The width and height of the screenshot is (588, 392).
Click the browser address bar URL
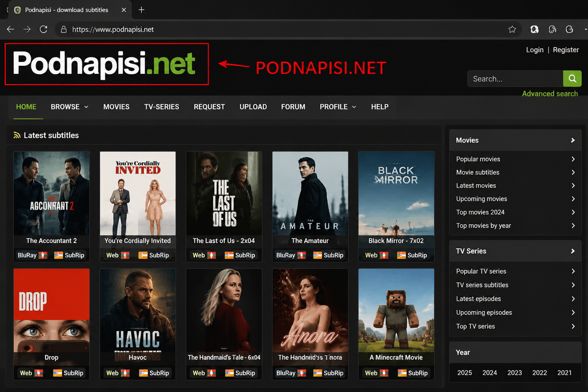point(113,29)
